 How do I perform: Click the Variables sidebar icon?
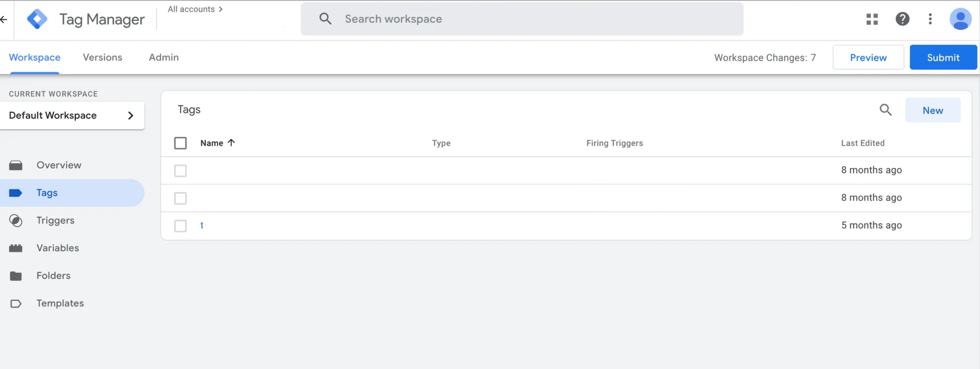click(16, 248)
